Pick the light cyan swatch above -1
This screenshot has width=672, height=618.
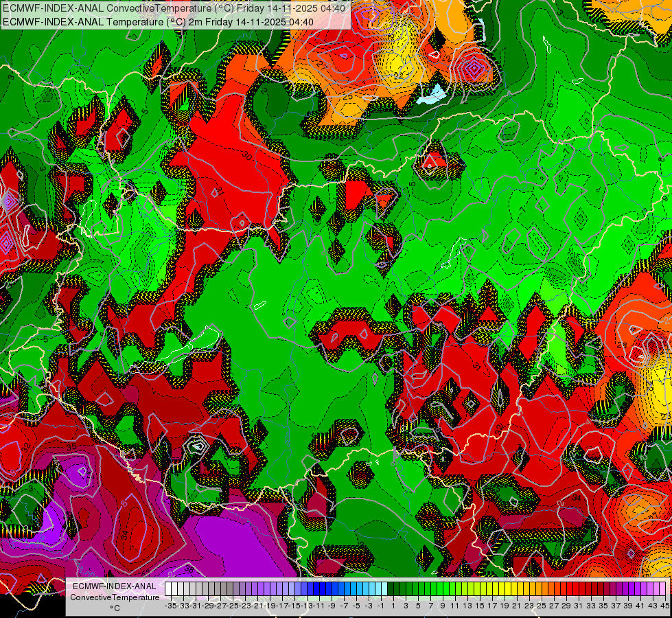click(384, 588)
